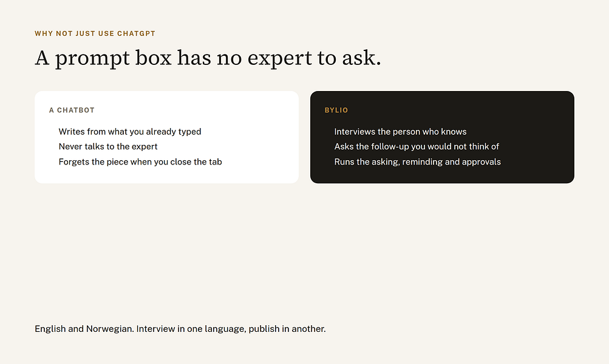Click 'Runs the asking, reminding and approvals'
The image size is (609, 364).
[x=418, y=161]
